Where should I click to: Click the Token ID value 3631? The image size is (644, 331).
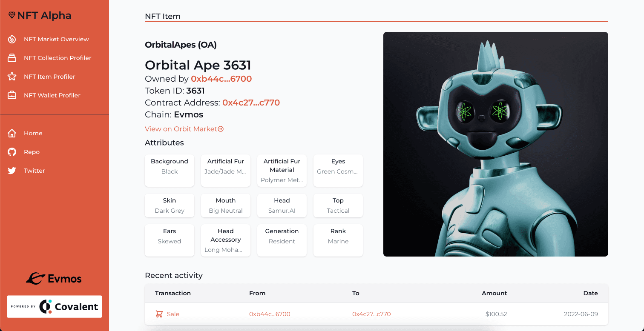coord(195,91)
